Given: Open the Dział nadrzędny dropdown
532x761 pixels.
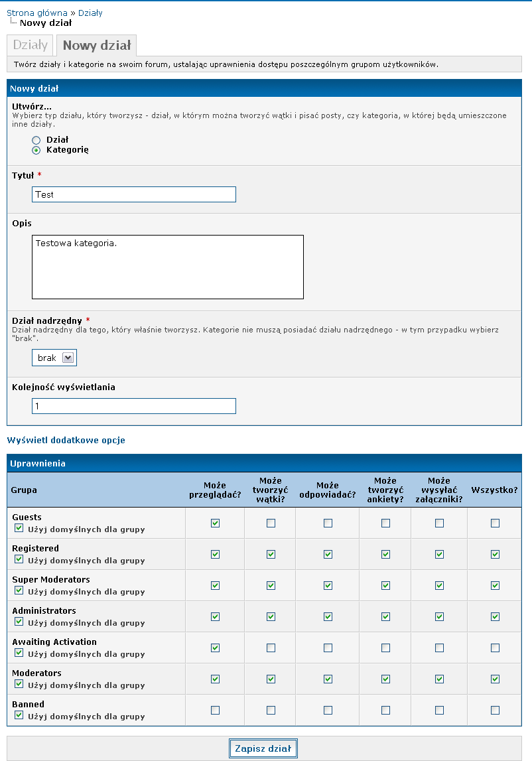Looking at the screenshot, I should pos(54,358).
